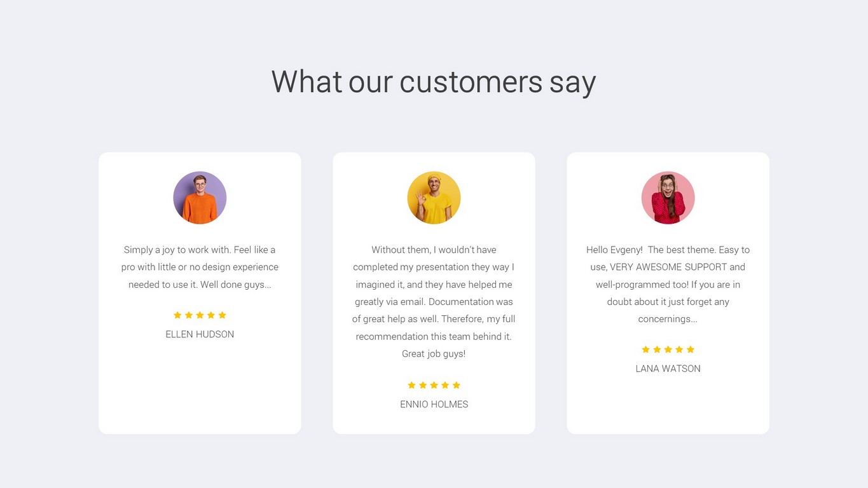
Task: Click the ELLEN HUDSON name label
Action: (x=200, y=334)
